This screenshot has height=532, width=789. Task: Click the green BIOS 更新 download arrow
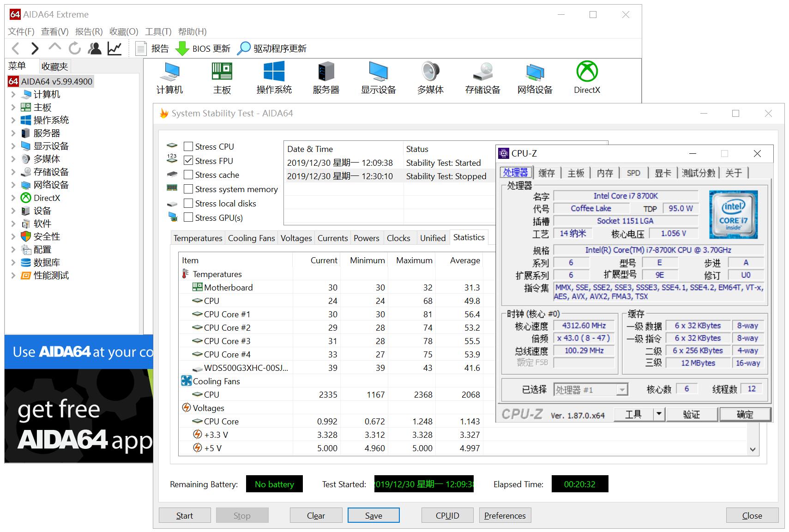(x=182, y=48)
